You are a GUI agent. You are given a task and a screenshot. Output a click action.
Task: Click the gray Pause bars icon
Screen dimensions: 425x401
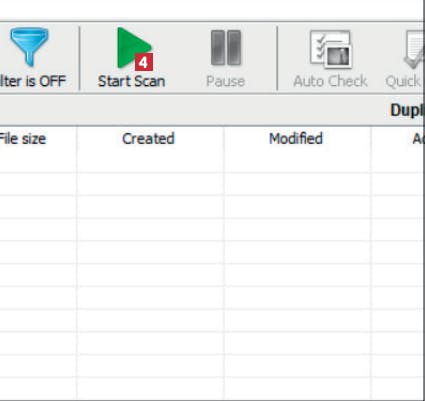(x=226, y=47)
